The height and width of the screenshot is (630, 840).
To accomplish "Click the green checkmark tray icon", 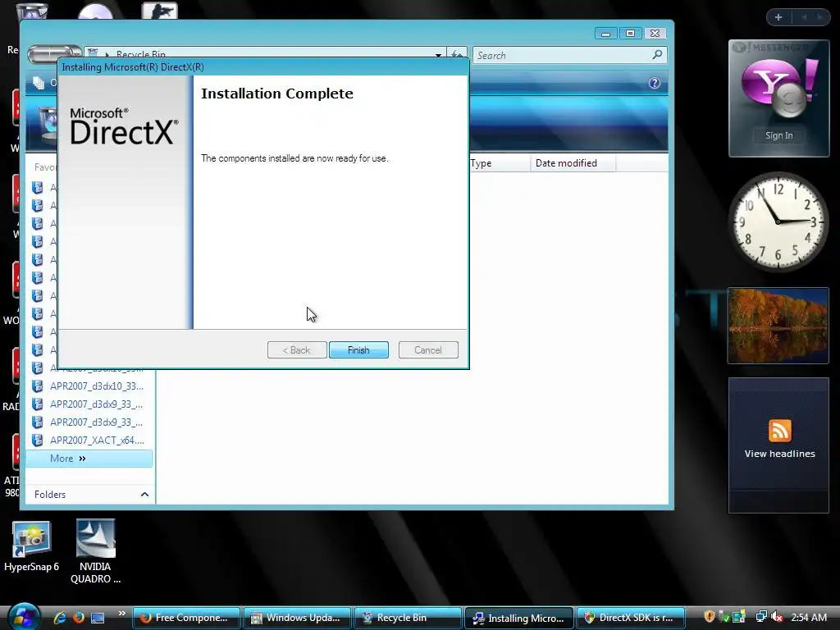I will 724,617.
